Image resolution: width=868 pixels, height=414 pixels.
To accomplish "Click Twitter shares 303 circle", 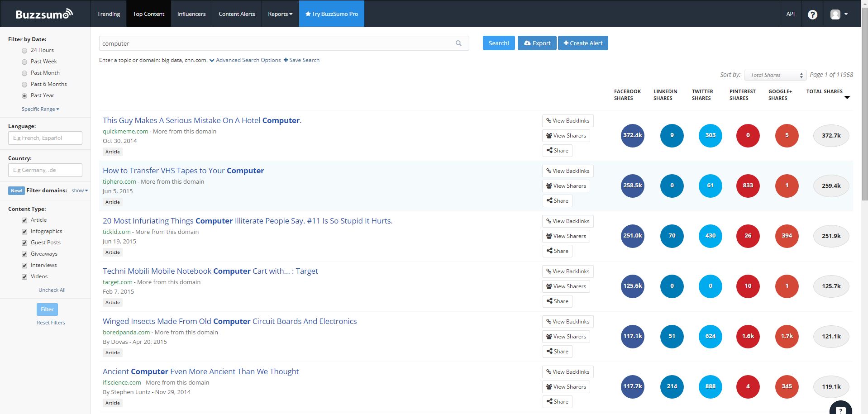I will tap(711, 135).
